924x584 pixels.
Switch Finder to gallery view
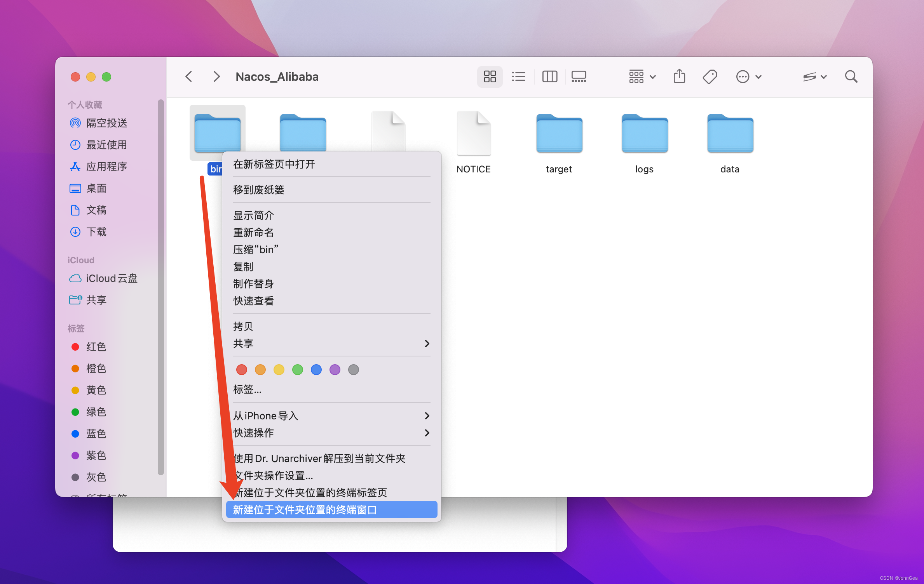(x=579, y=76)
